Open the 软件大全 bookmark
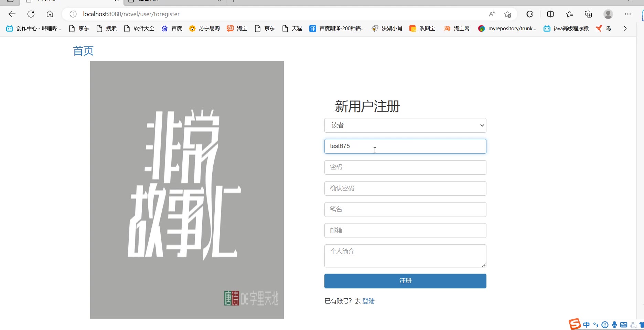 pyautogui.click(x=139, y=29)
